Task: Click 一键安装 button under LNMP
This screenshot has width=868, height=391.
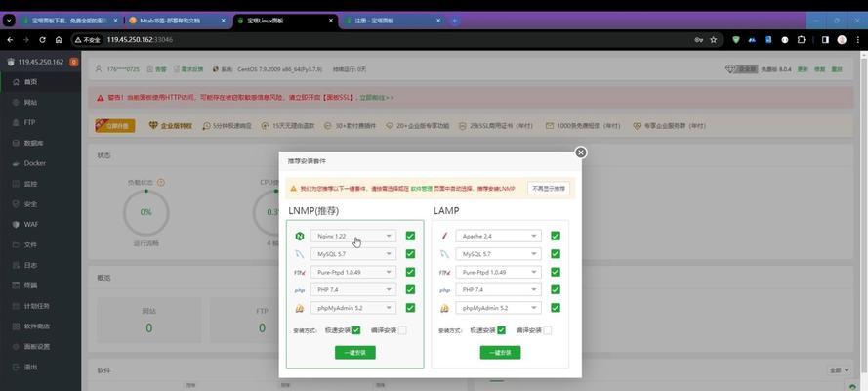Action: pyautogui.click(x=354, y=353)
